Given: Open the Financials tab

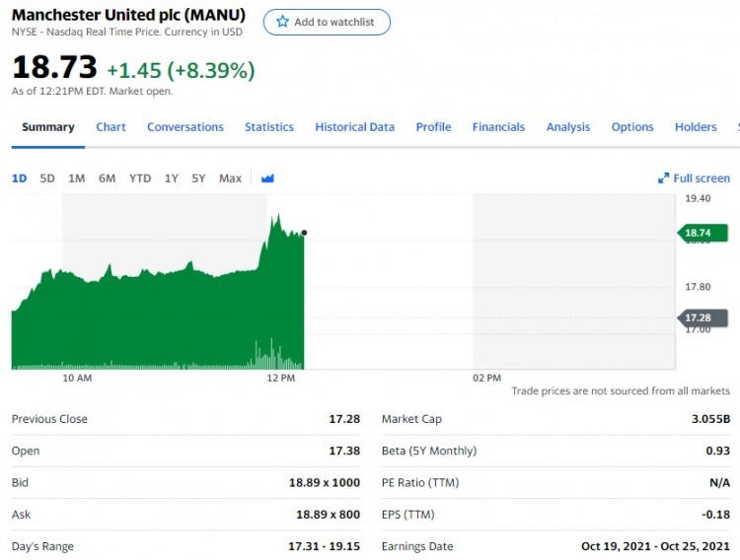Looking at the screenshot, I should point(498,127).
